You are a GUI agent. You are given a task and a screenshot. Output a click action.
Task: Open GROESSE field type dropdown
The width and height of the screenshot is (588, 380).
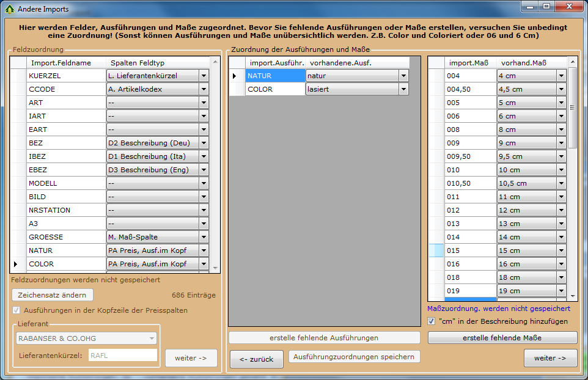coord(204,237)
